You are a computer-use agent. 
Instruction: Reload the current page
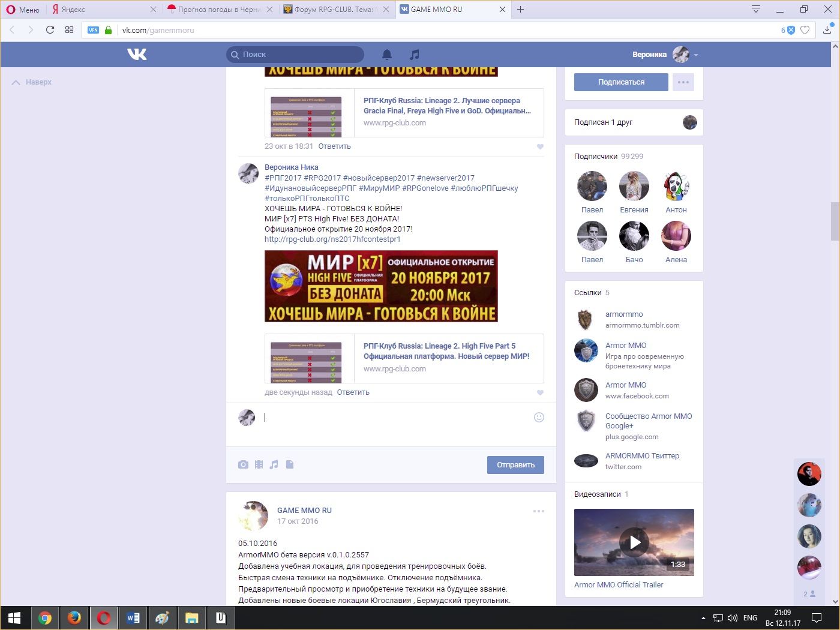50,30
